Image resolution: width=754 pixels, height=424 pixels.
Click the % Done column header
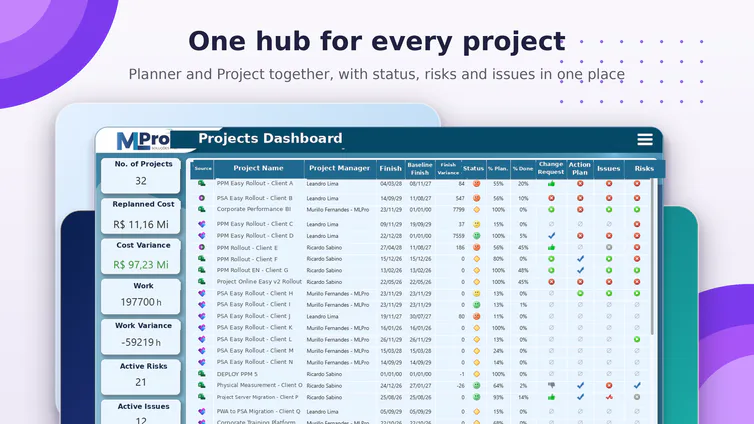tap(523, 168)
